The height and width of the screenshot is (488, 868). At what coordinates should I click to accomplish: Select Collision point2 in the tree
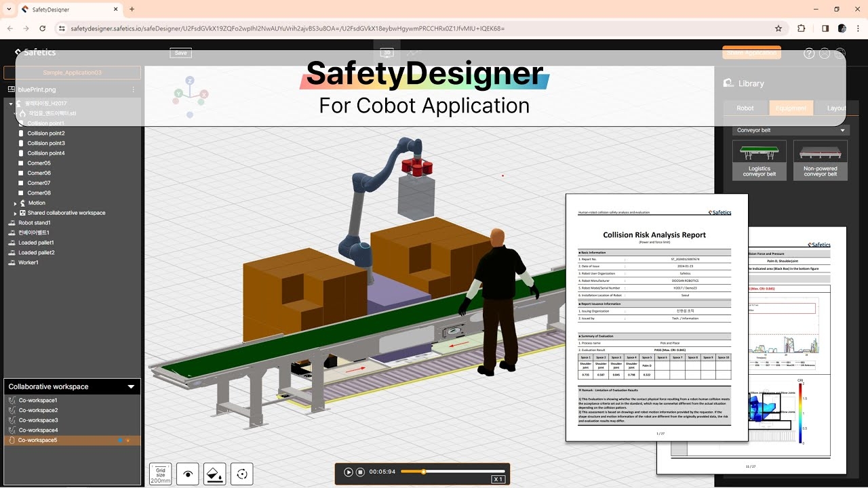coord(46,134)
